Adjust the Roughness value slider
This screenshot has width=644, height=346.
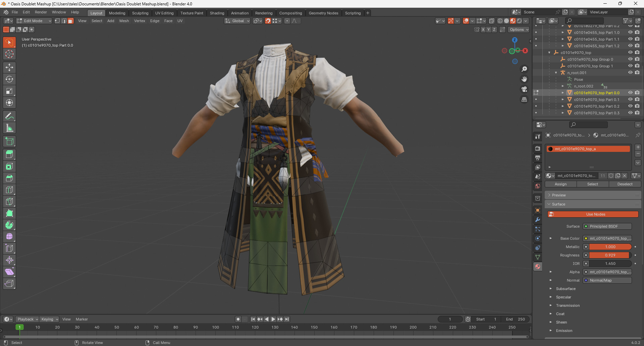point(610,255)
